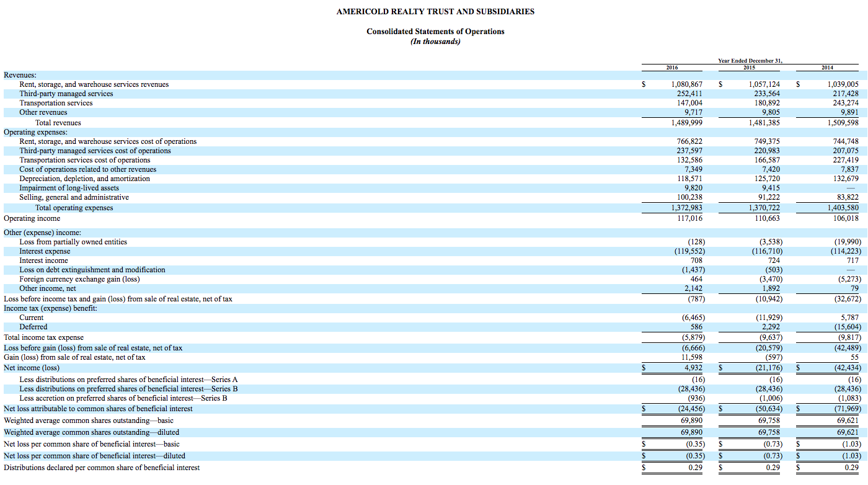The width and height of the screenshot is (868, 485).
Task: Select 'Year Ended December 31,' header
Action: click(750, 61)
